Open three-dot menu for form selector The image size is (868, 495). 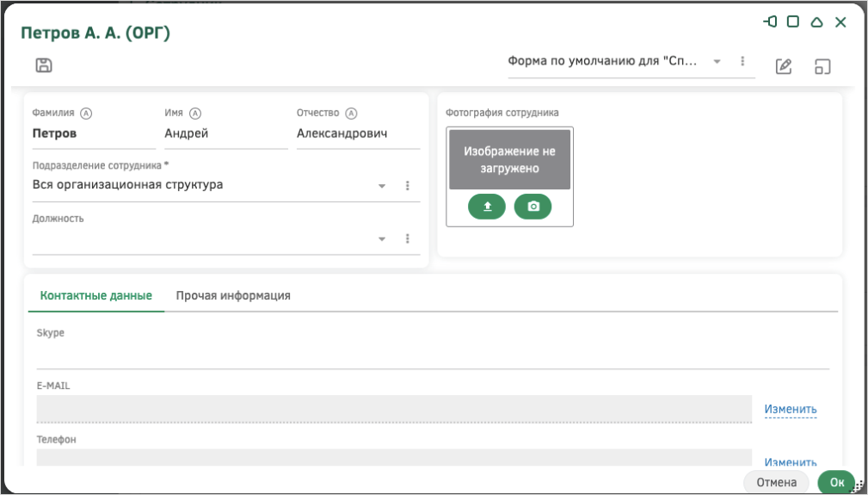click(742, 61)
